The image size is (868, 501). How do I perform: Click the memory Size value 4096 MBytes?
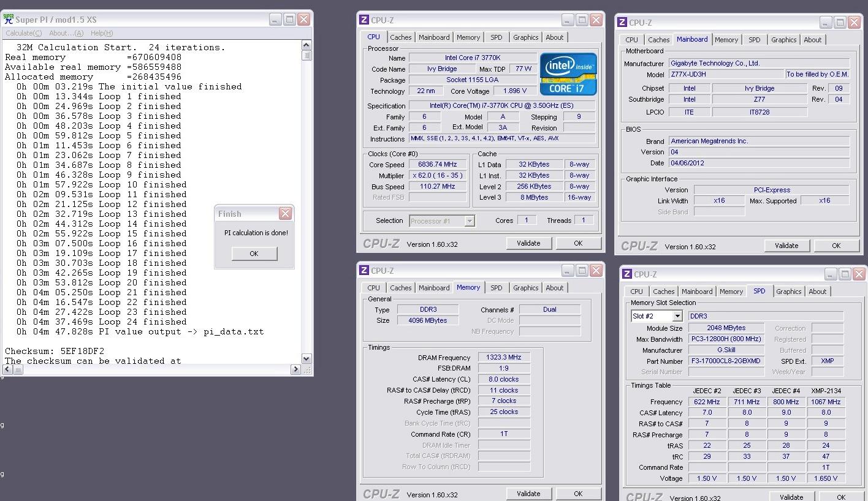point(428,320)
